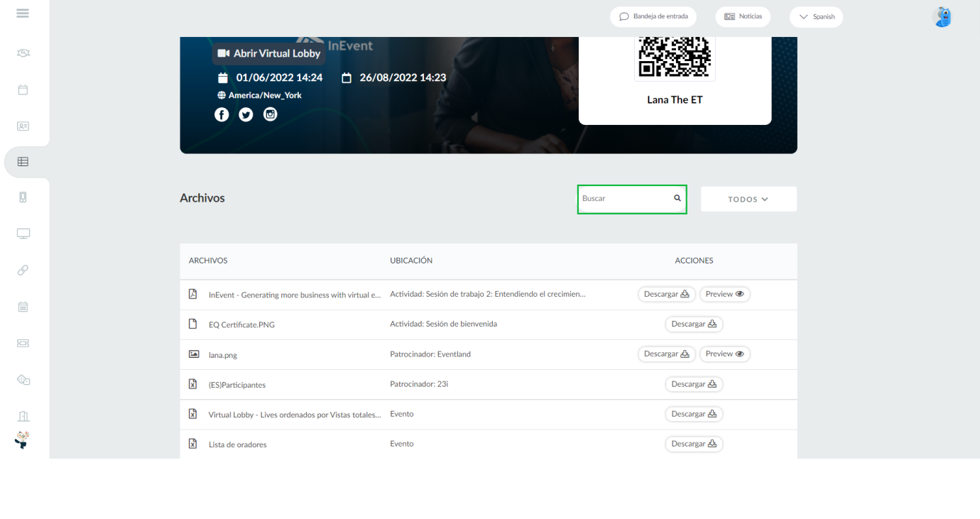Click the image icon for lana.png
This screenshot has height=519, width=980.
[193, 354]
